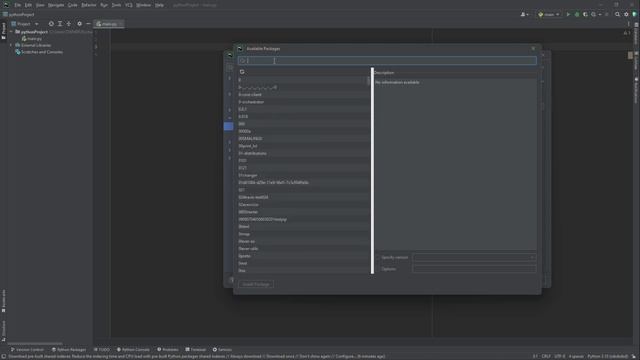The image size is (640, 360).
Task: Open the VCS menu
Action: pos(129,5)
